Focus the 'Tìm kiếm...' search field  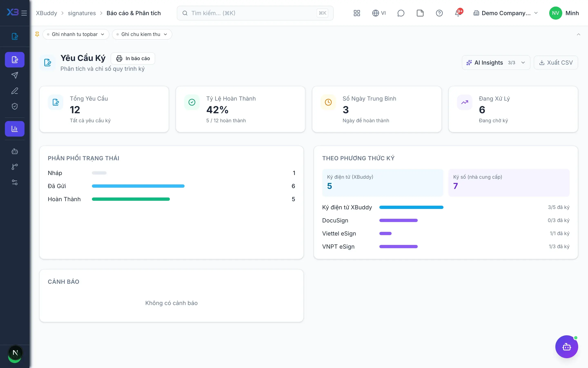coord(255,13)
